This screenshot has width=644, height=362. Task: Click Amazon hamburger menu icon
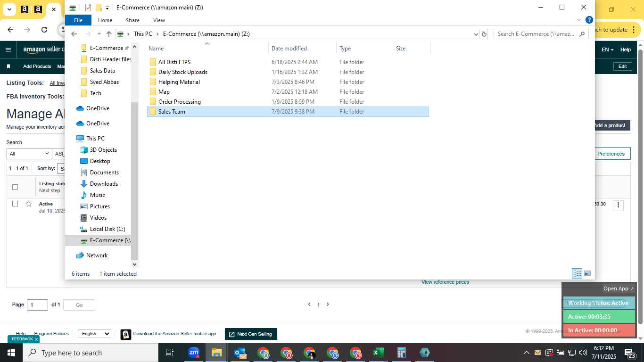8,49
